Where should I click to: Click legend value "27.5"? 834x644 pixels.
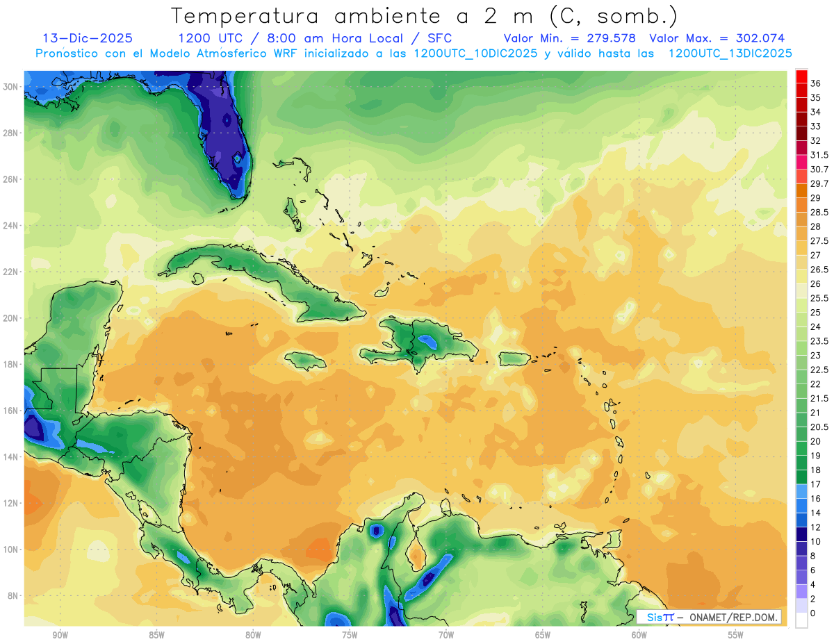pos(819,241)
